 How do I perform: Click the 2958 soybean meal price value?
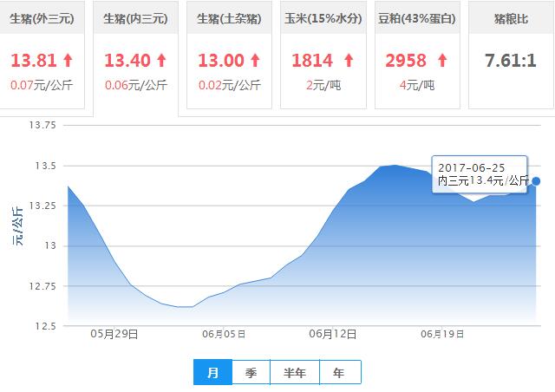click(x=406, y=61)
